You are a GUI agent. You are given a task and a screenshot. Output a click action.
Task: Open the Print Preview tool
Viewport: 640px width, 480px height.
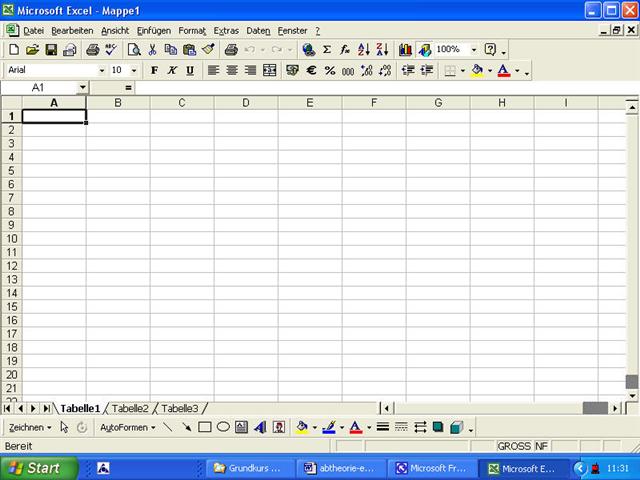pyautogui.click(x=133, y=49)
